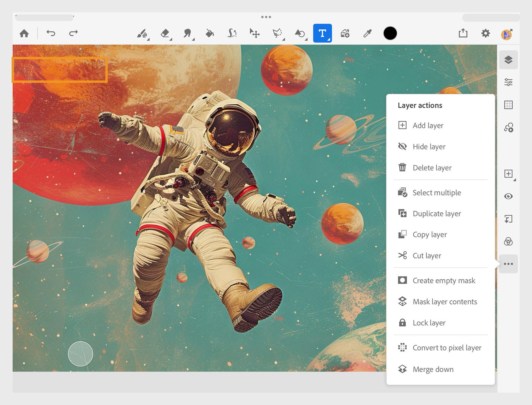Image resolution: width=532 pixels, height=405 pixels.
Task: Expand Smudge tool options triangle
Action: coord(193,40)
